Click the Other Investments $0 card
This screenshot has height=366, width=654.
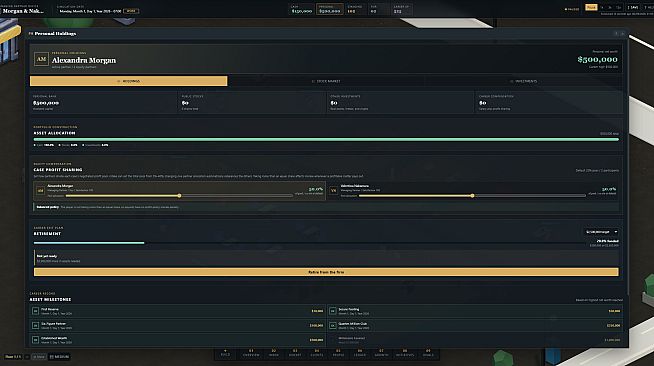pyautogui.click(x=400, y=103)
